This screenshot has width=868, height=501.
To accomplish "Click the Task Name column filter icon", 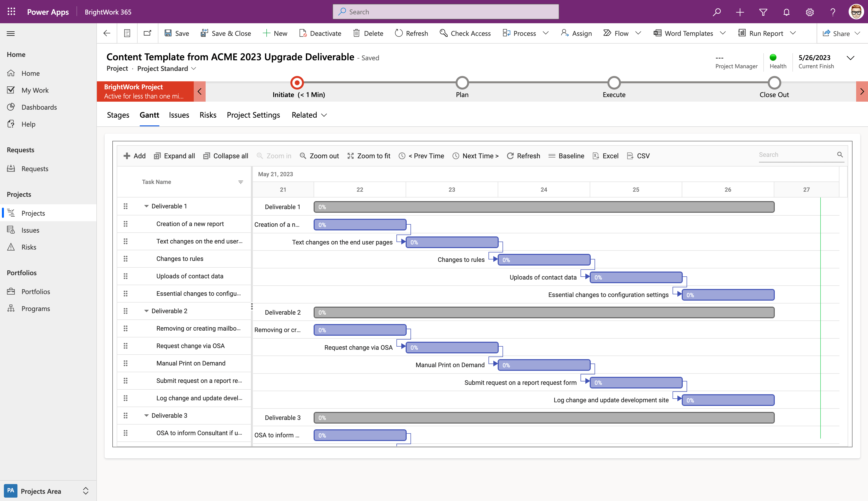I will point(241,182).
